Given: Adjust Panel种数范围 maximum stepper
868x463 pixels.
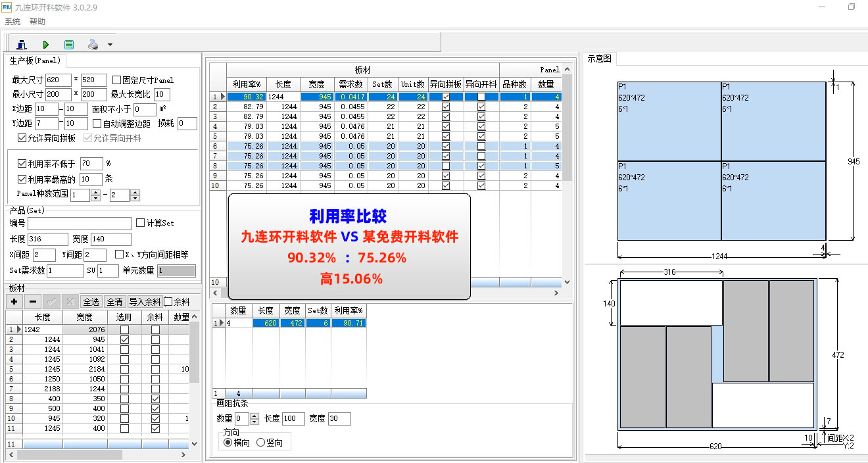Looking at the screenshot, I should [135, 195].
